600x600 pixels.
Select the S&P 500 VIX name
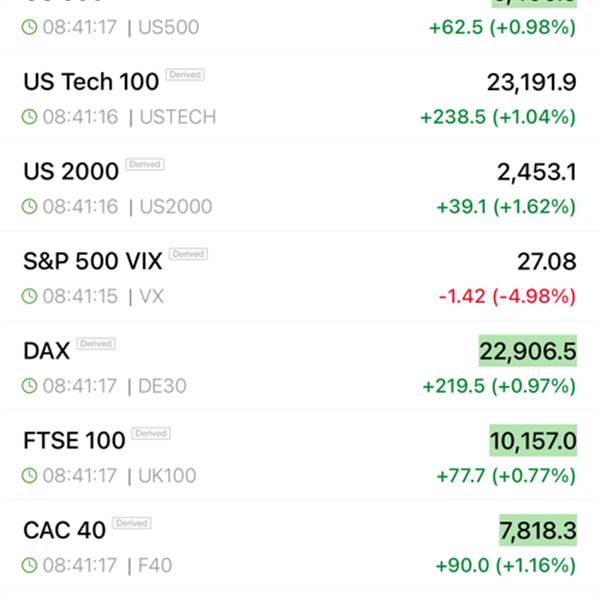(x=92, y=262)
